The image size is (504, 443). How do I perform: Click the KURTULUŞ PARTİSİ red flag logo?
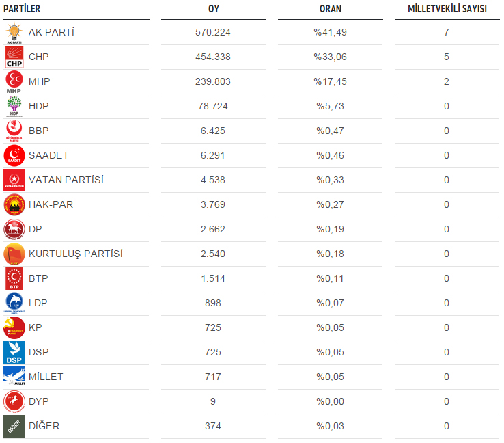[x=14, y=254]
